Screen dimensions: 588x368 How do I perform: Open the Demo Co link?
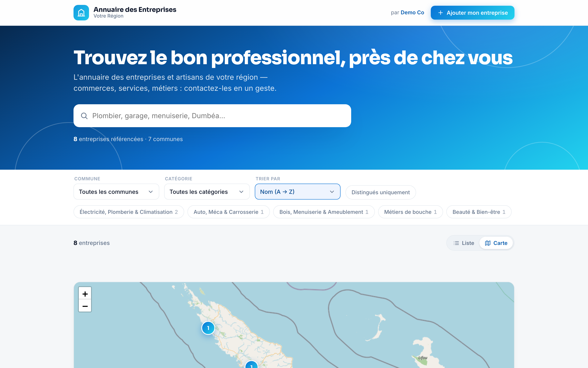(412, 13)
